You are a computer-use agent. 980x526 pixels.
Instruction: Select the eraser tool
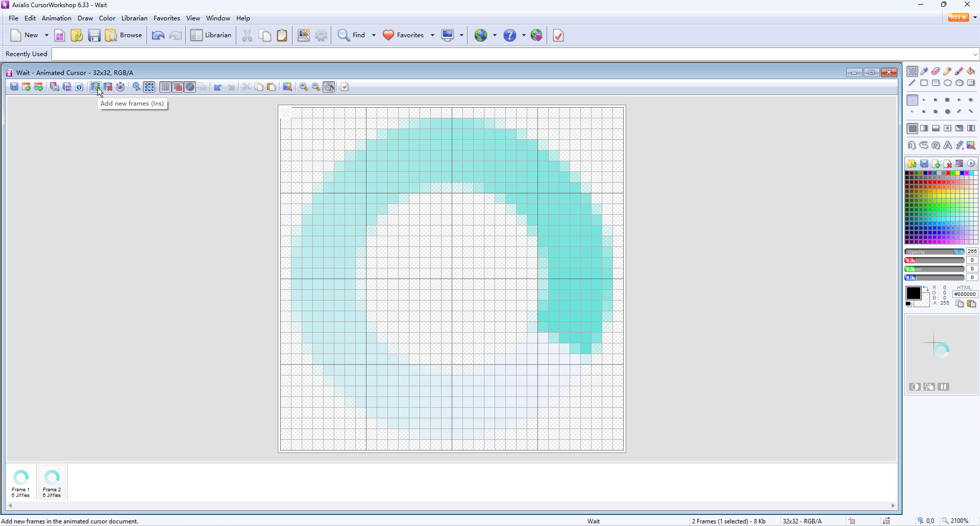point(936,71)
